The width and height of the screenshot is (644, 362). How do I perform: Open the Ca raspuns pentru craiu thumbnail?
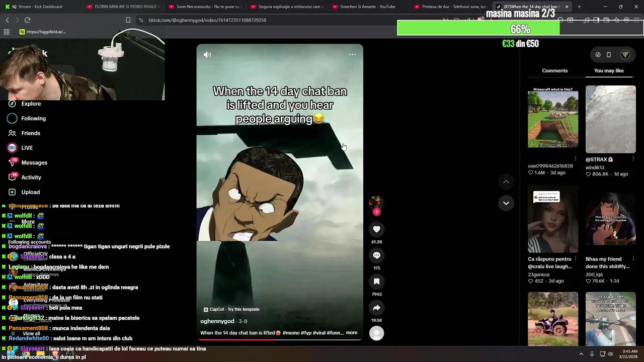[x=553, y=219]
